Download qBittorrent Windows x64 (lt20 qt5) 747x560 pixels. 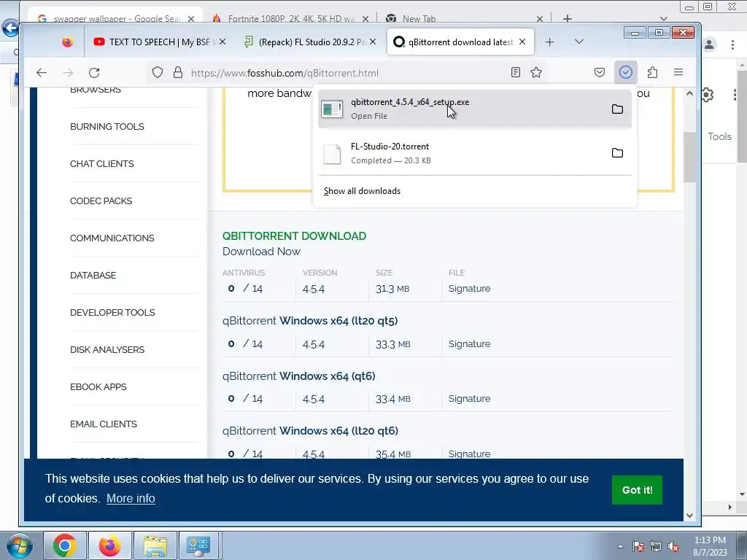pyautogui.click(x=309, y=321)
